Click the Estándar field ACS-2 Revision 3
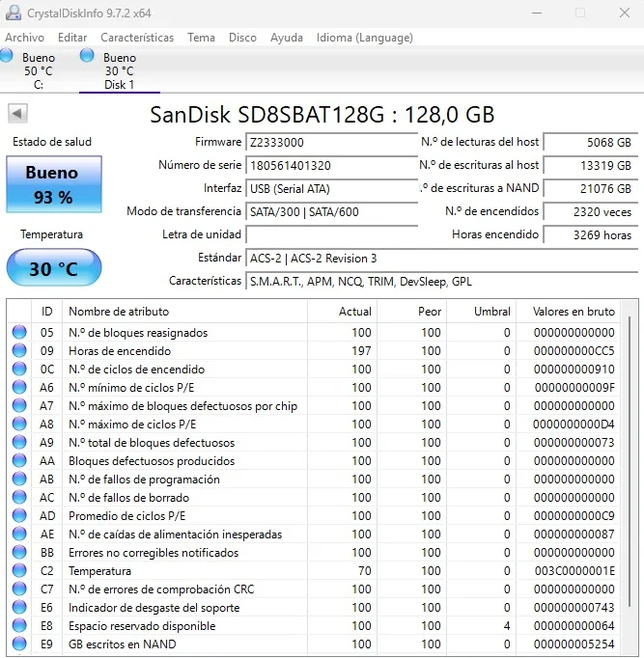 point(441,258)
